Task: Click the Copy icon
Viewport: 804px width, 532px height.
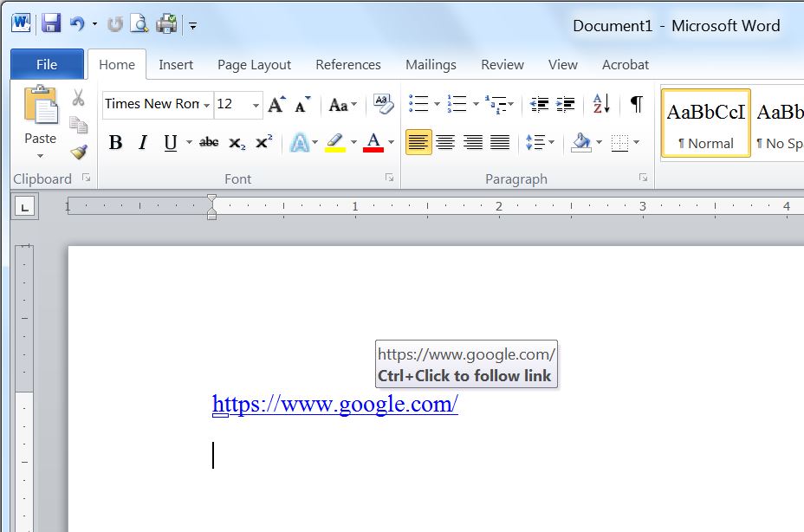Action: tap(79, 125)
